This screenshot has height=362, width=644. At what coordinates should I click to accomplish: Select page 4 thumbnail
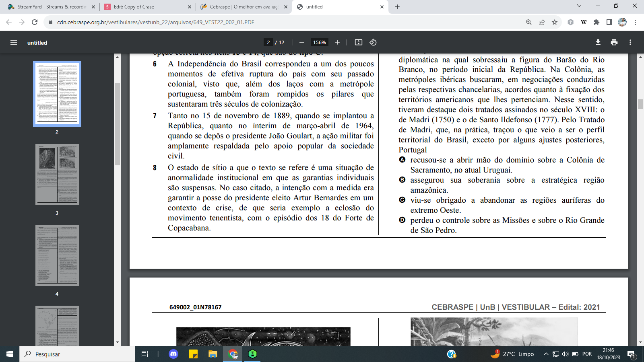(57, 255)
